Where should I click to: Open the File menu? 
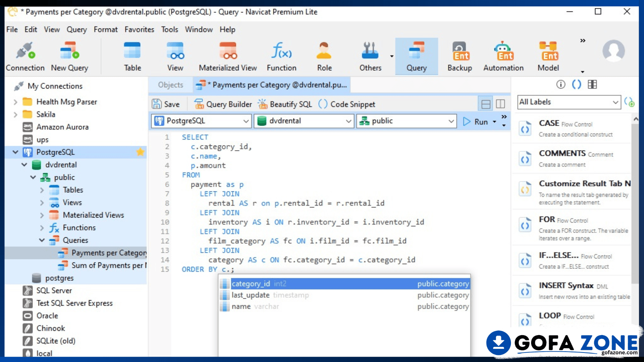click(12, 29)
